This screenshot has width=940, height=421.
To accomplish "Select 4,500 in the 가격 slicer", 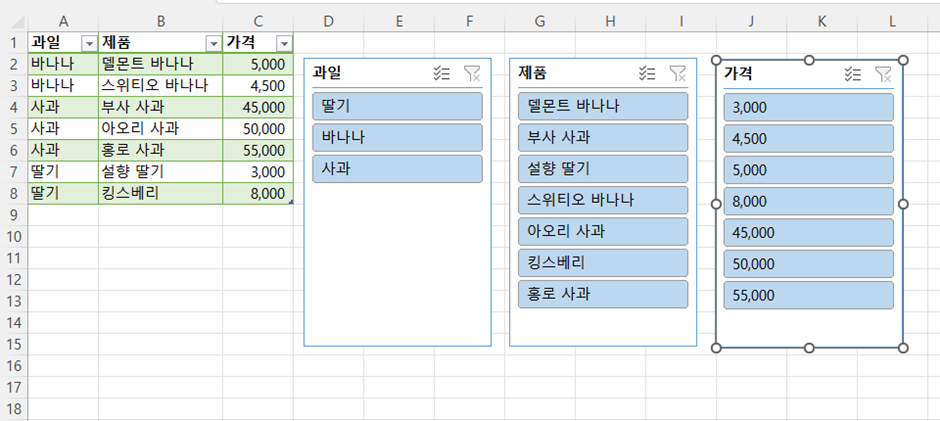I will coord(809,139).
